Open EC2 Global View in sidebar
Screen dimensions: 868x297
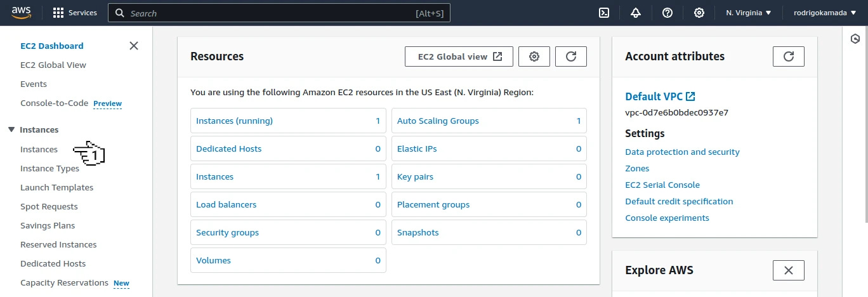click(x=53, y=65)
